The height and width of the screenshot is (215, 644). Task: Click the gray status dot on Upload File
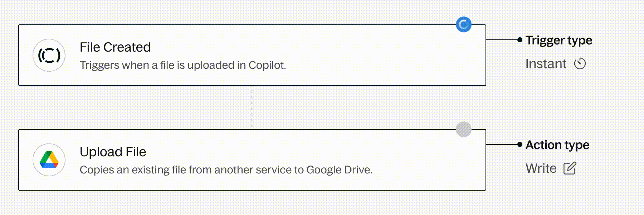(464, 129)
